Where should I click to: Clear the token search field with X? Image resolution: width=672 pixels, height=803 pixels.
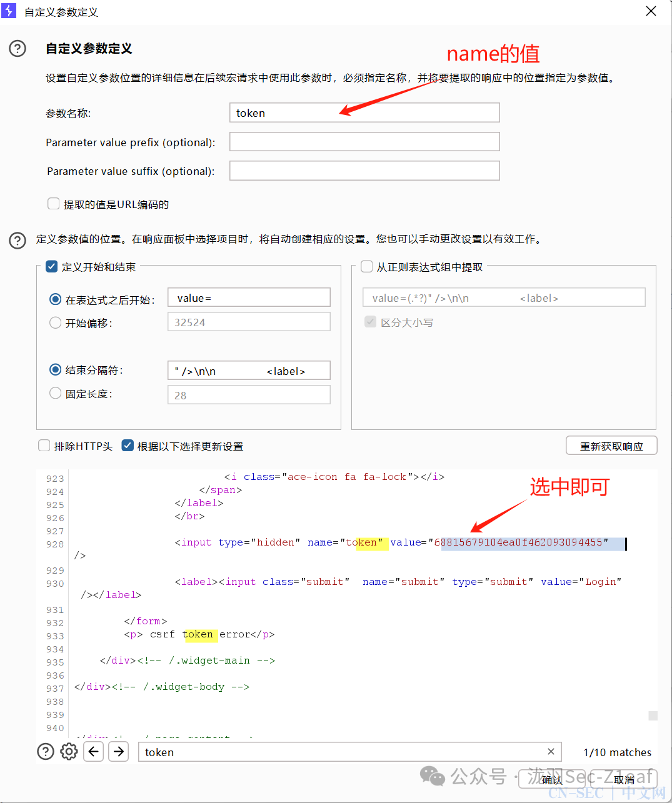pos(551,752)
